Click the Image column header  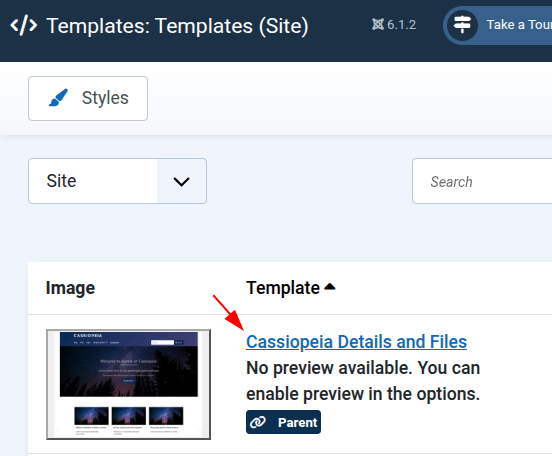tap(70, 288)
